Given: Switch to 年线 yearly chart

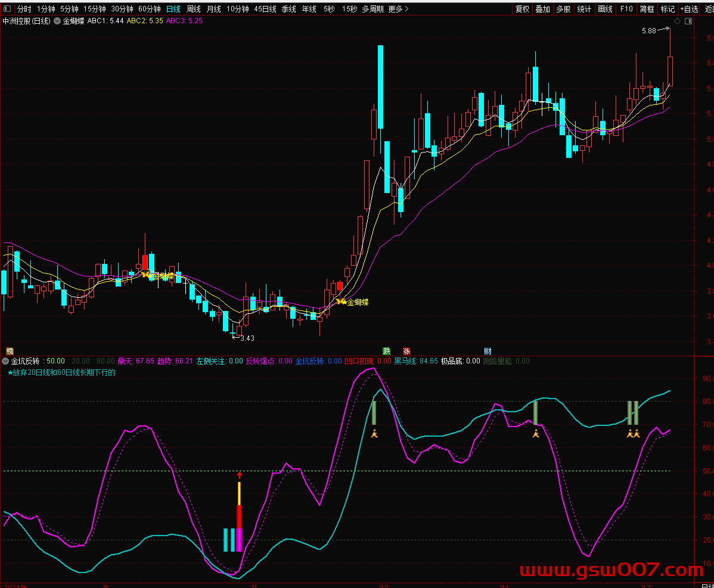Looking at the screenshot, I should [309, 9].
